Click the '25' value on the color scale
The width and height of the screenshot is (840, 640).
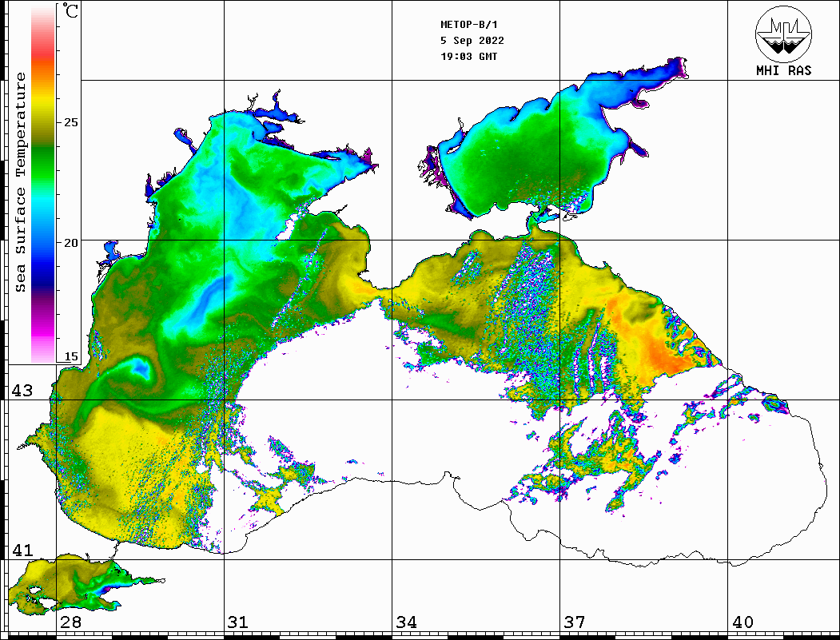pyautogui.click(x=70, y=122)
